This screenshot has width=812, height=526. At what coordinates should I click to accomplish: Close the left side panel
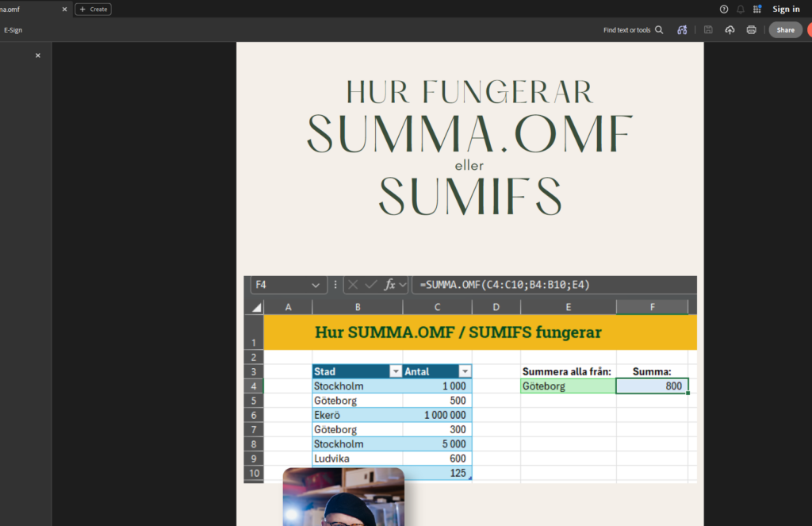point(38,56)
